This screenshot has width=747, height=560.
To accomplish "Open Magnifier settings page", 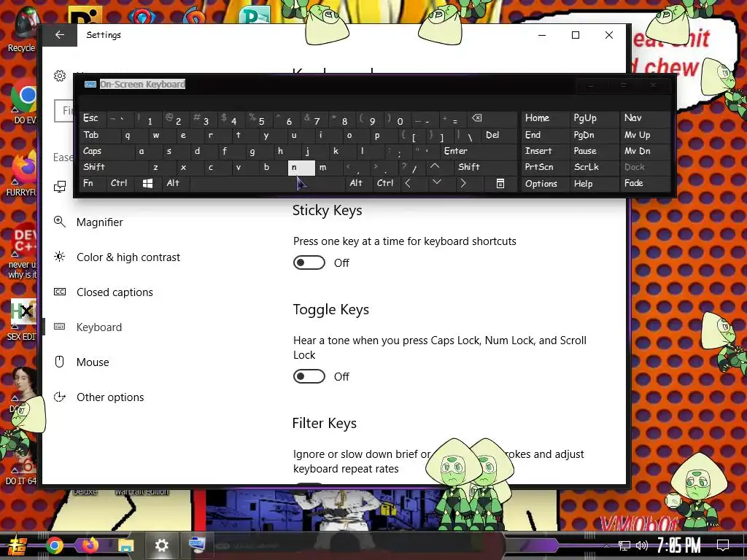I will pos(99,222).
